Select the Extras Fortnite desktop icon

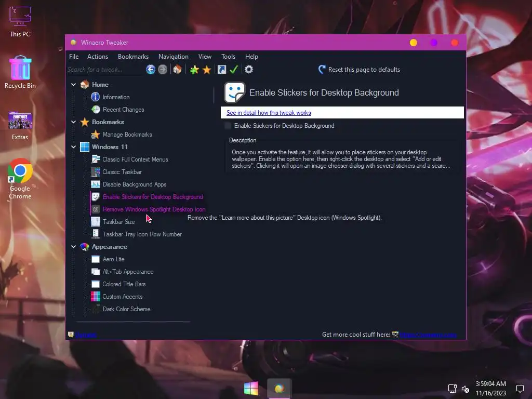(x=20, y=126)
